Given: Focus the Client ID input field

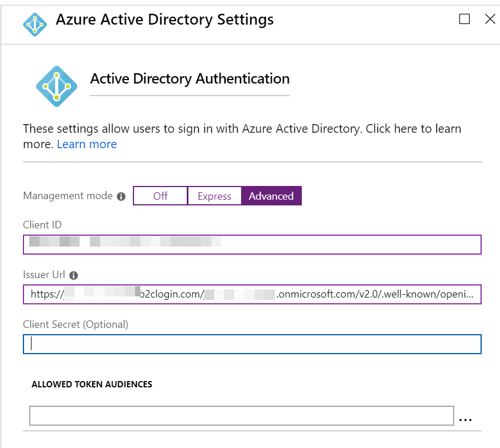Looking at the screenshot, I should pyautogui.click(x=252, y=244).
